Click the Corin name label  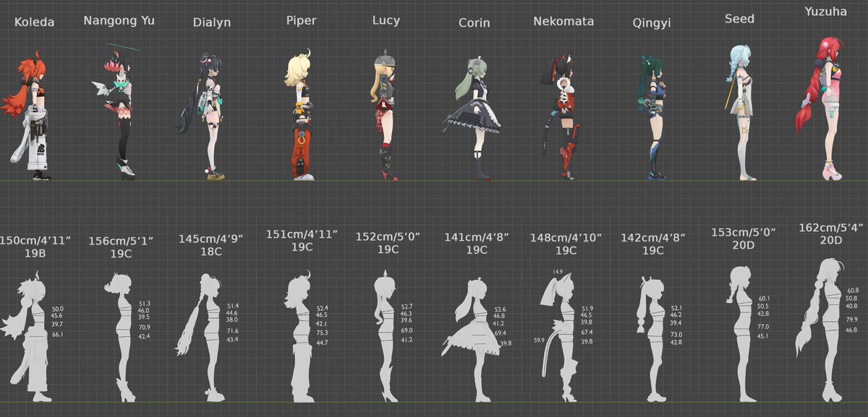(474, 23)
